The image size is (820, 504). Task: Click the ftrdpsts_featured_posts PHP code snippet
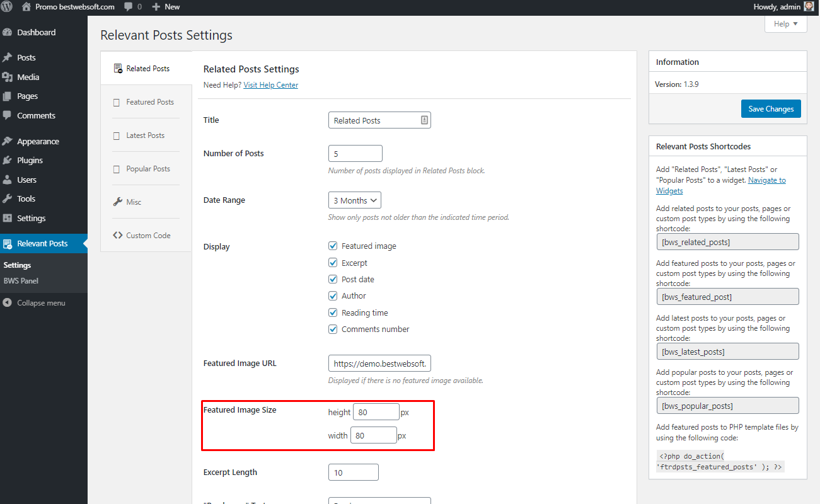(x=720, y=462)
